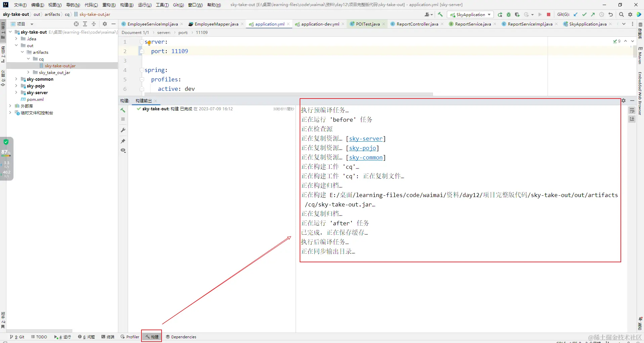Toggle soft-wrap icon in build output
This screenshot has width=644, height=343.
click(632, 110)
